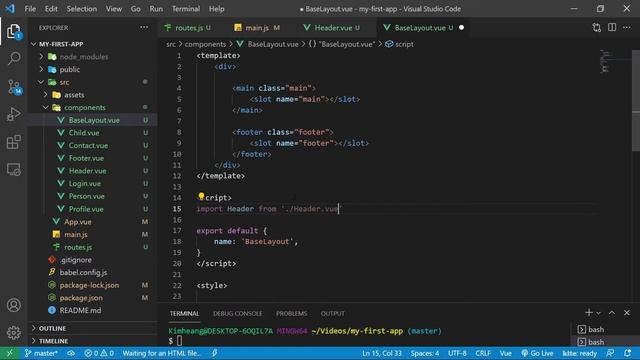Screen dimensions: 640x360
Task: Open the File menu
Action: 30,9
